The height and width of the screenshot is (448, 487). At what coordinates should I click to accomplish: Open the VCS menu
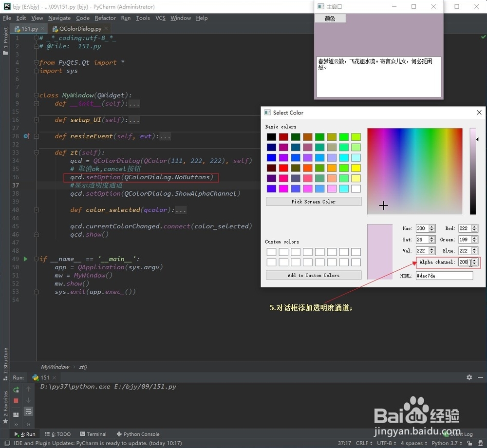click(x=160, y=18)
